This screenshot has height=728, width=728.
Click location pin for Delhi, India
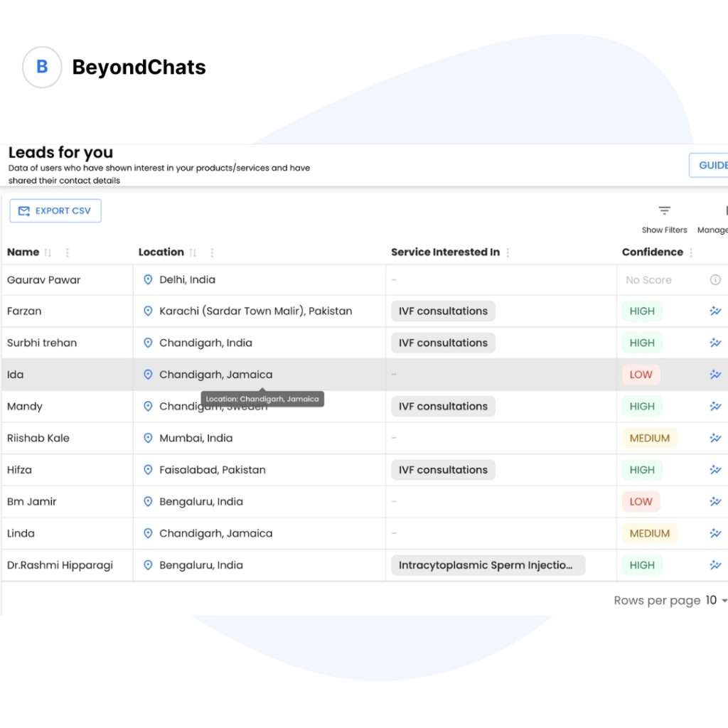tap(148, 279)
